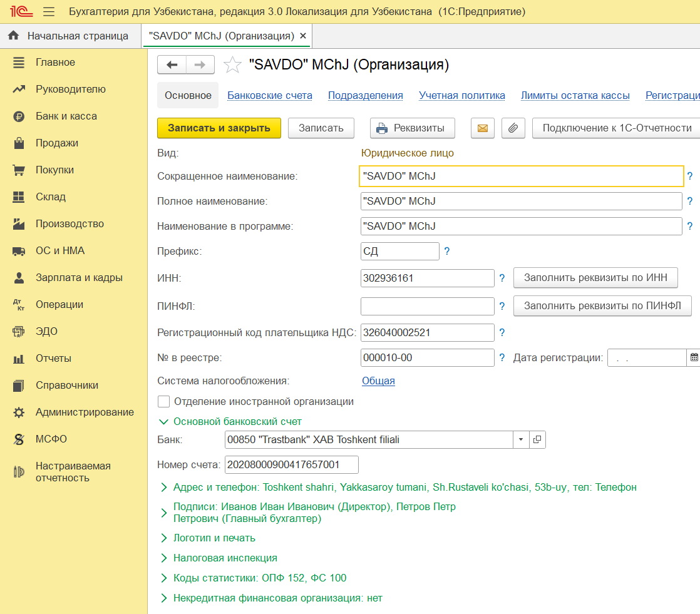Click the forward arrow navigation button
This screenshot has width=700, height=614.
click(x=200, y=64)
